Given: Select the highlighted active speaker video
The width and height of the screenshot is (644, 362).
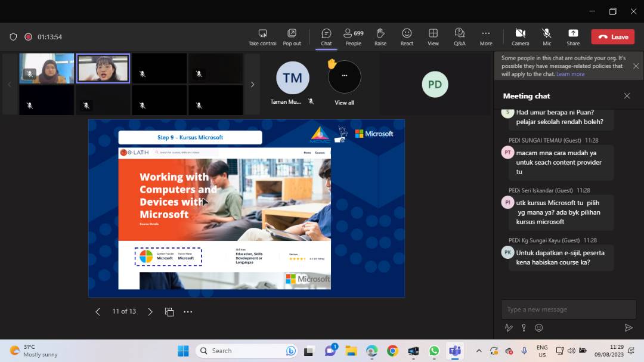Looking at the screenshot, I should [103, 68].
